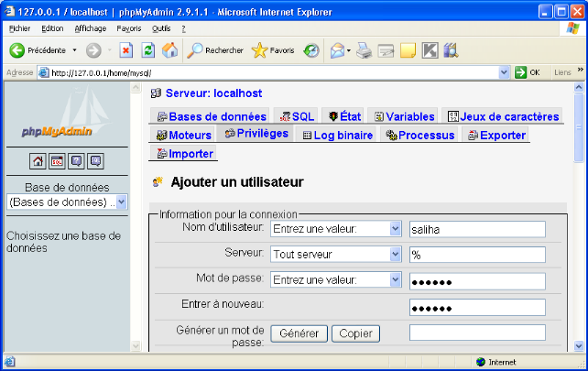588x371 pixels.
Task: Open the Mot de passe type dropdown
Action: [396, 280]
